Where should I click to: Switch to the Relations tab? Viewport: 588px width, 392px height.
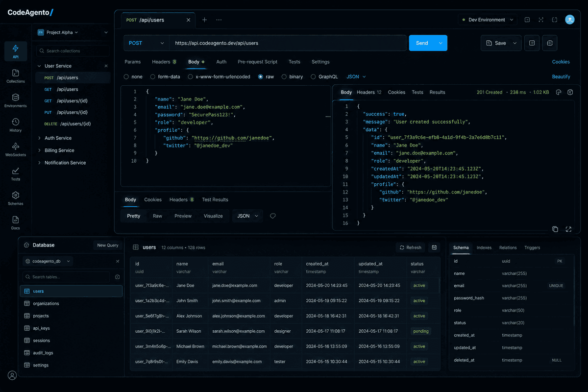pyautogui.click(x=508, y=247)
